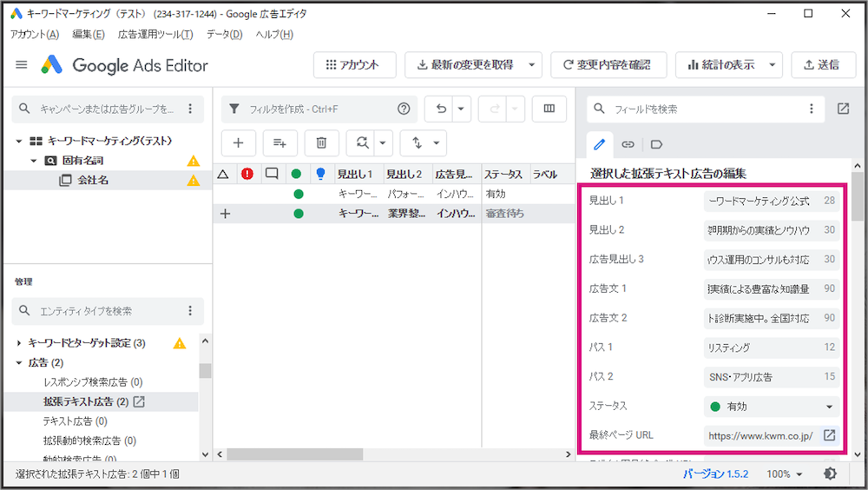Open the import/export dropdown arrow
Screen dimensions: 868x490
[437, 143]
